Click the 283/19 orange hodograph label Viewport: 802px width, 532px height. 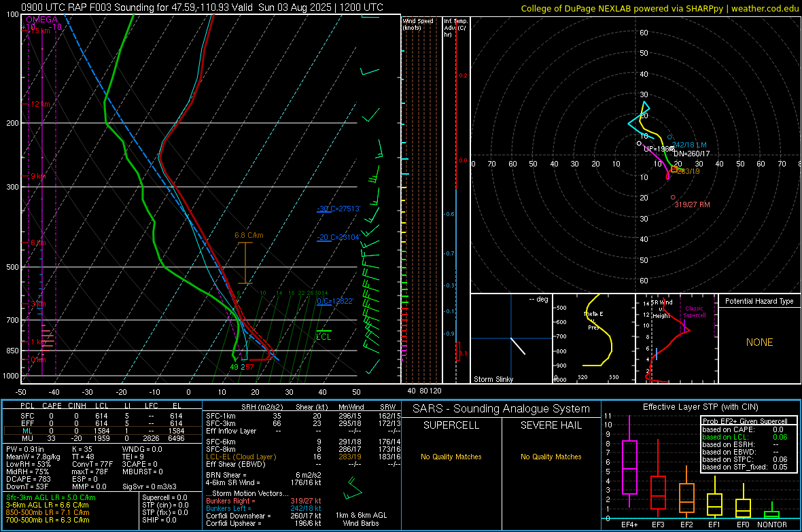click(x=688, y=171)
